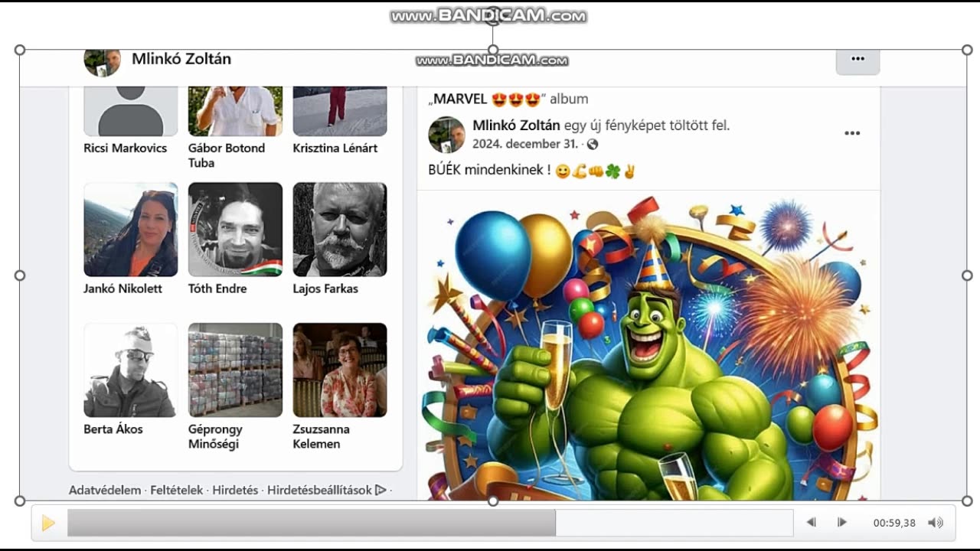Open Berta Ákos's profile photo
Viewport: 980px width, 551px height.
(x=131, y=370)
